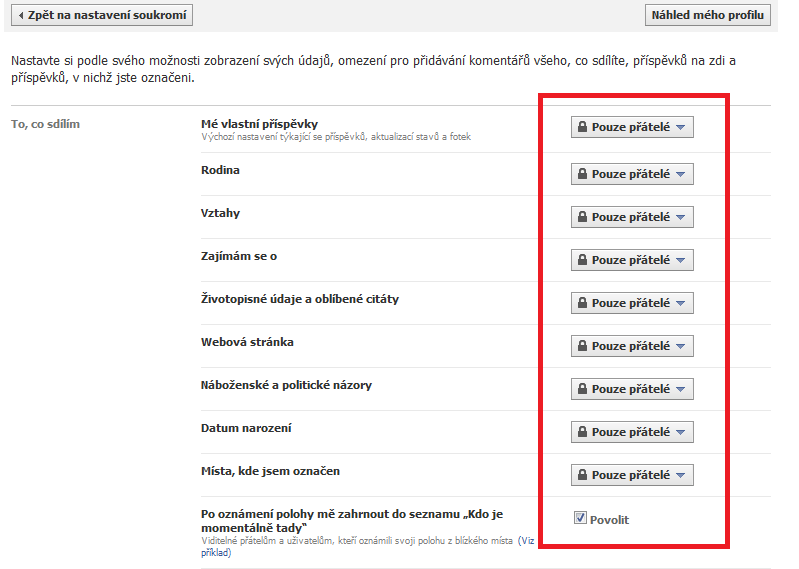Go back via Zpět na nastavení soukromí
Viewport: 799px width, 569px height.
click(102, 15)
